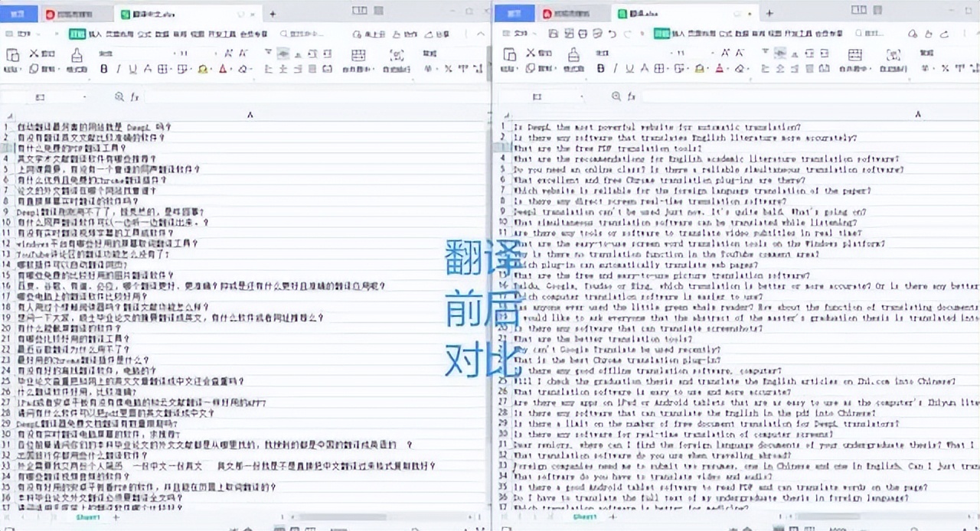Add new document tab in Chinese sheet window
The width and height of the screenshot is (980, 531).
(273, 14)
